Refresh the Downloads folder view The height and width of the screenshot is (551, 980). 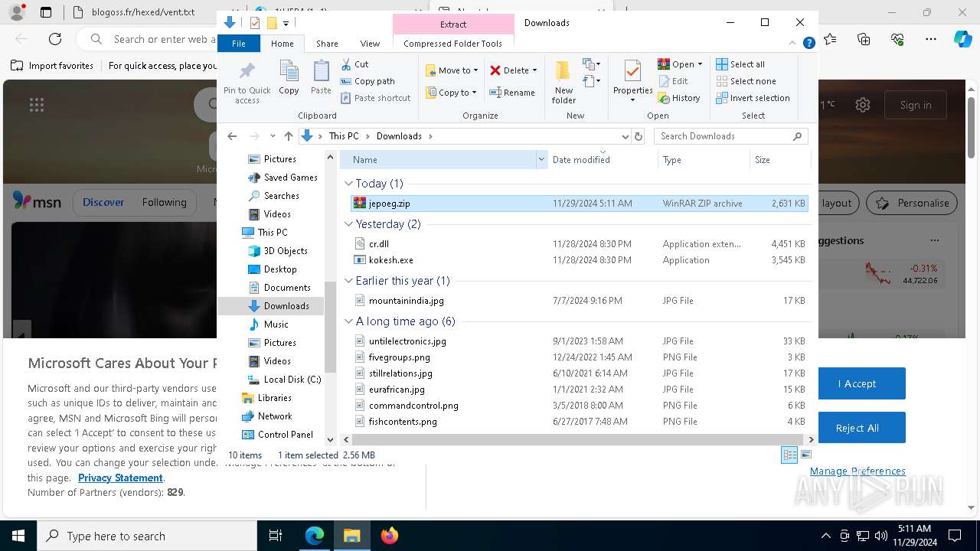pos(639,136)
